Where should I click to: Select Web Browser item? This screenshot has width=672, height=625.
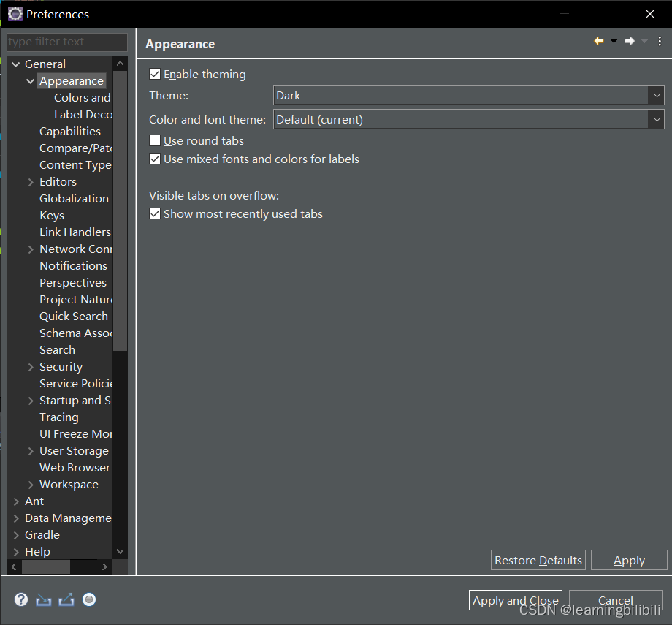75,468
